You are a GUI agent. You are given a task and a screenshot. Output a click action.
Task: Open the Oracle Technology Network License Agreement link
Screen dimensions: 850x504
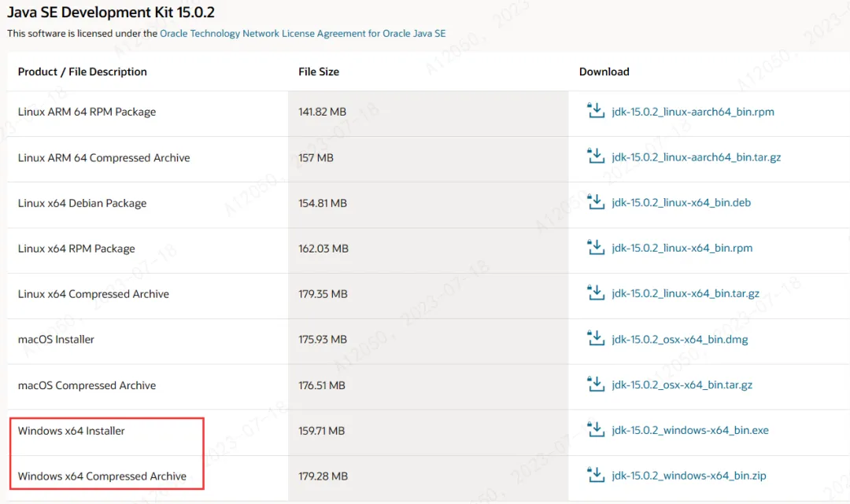(302, 34)
